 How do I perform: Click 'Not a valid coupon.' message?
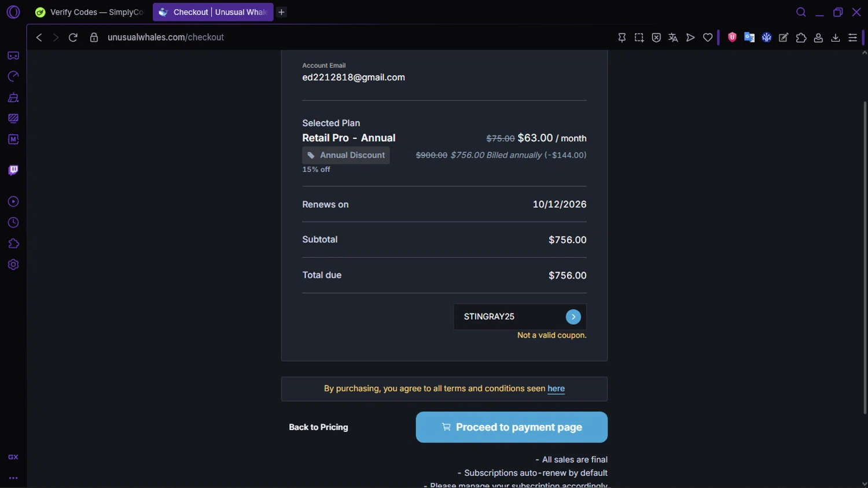(552, 335)
